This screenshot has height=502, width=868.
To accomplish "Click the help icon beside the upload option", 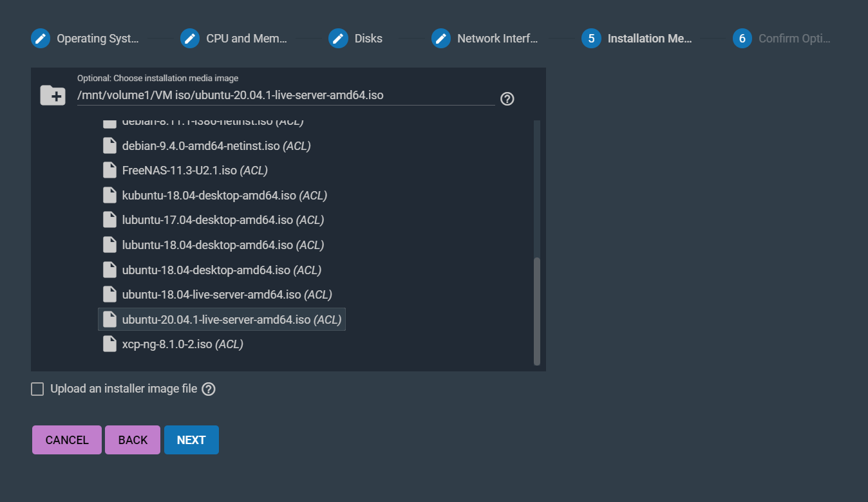I will point(209,389).
